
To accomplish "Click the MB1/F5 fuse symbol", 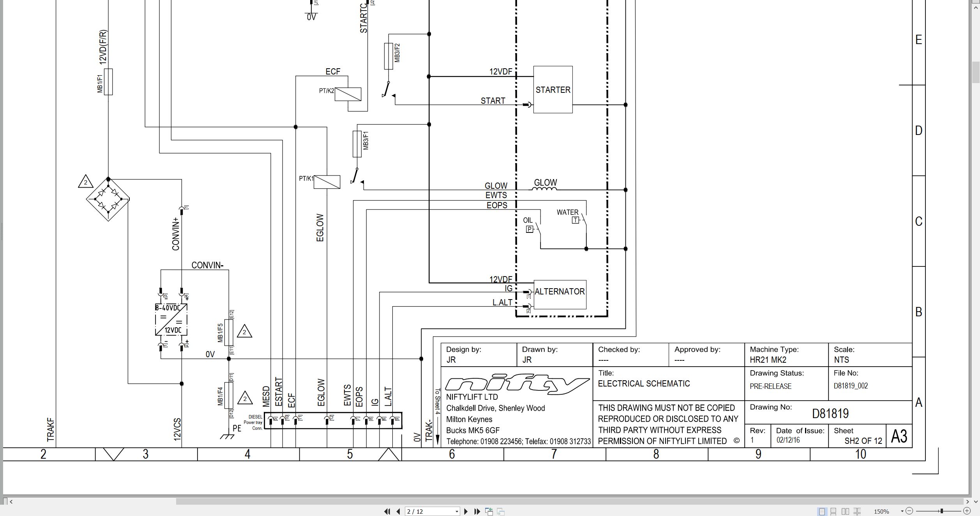I will 229,333.
